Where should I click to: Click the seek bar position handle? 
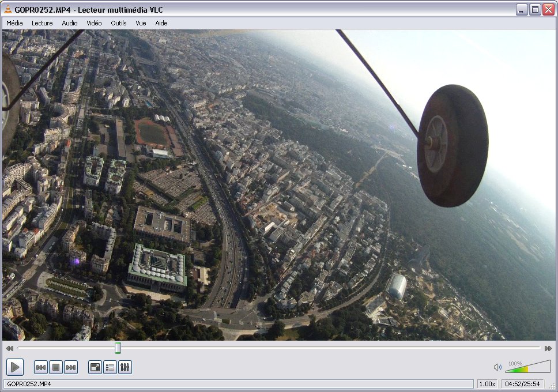click(118, 348)
